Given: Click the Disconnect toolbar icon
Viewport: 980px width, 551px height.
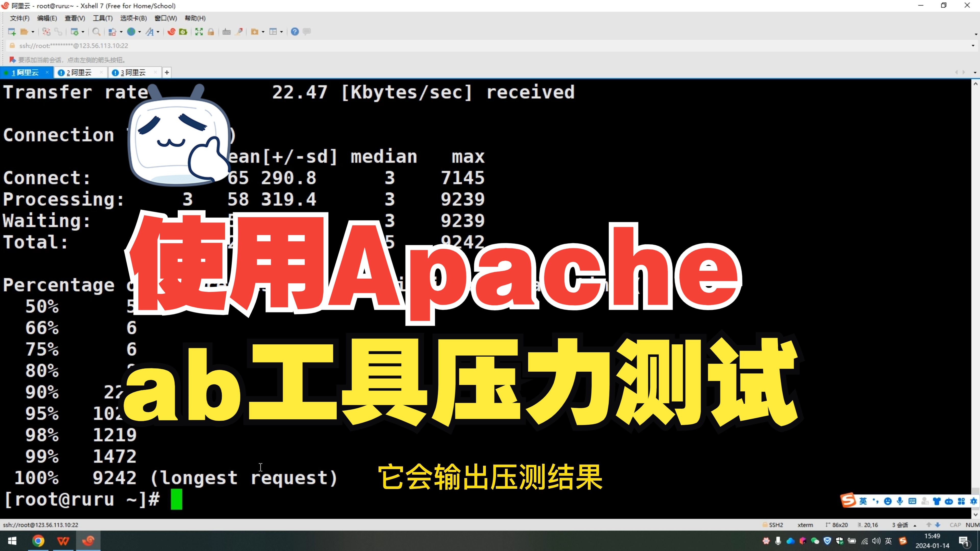Looking at the screenshot, I should click(46, 32).
